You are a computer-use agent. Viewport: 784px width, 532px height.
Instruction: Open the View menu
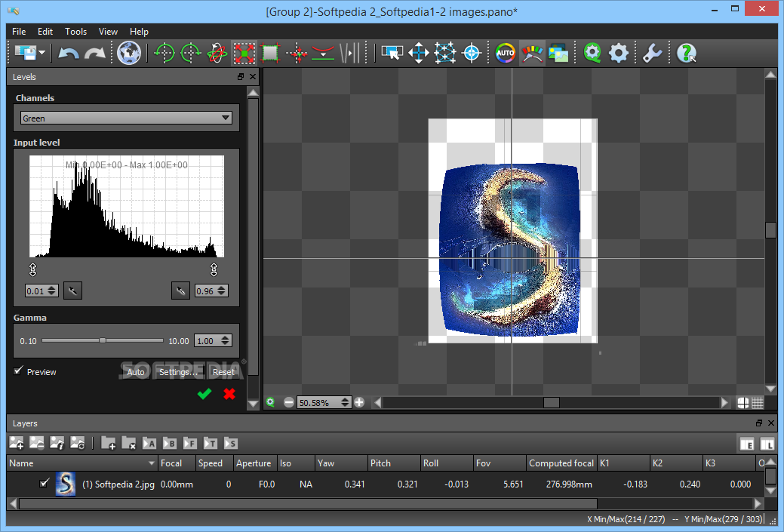[x=108, y=32]
